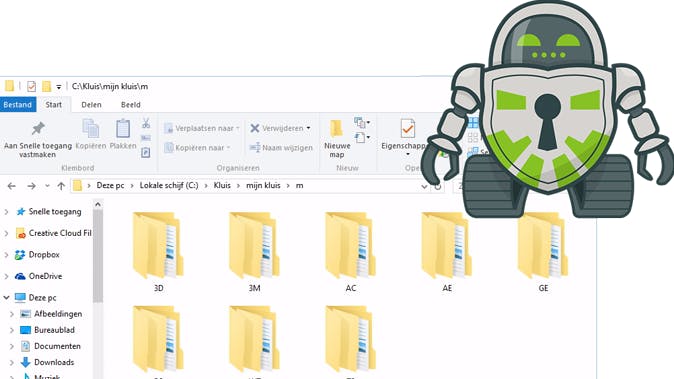This screenshot has height=379, width=674.
Task: Click the Documenten icon in sidebar
Action: pos(25,346)
